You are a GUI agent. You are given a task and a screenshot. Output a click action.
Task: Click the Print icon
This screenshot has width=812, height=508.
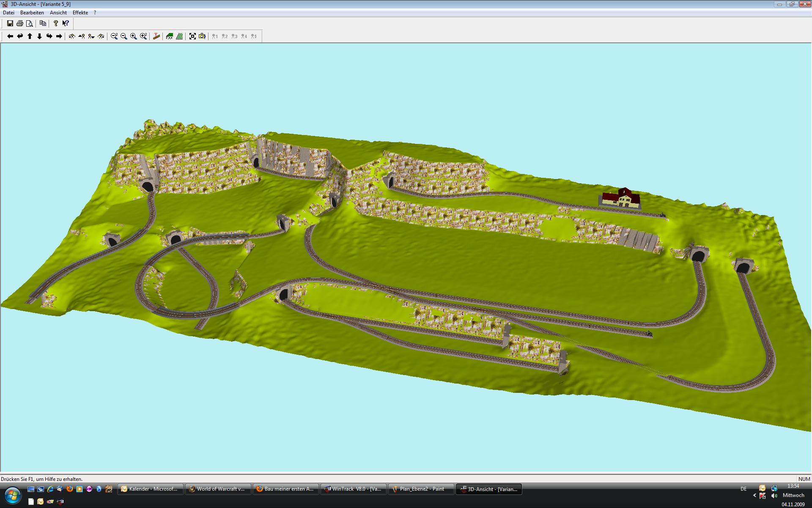tap(19, 24)
